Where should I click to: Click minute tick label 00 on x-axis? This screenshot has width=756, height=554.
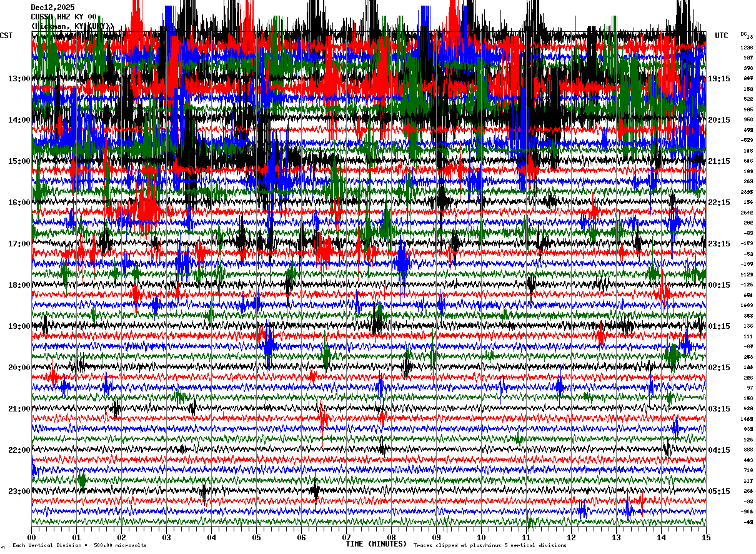click(x=31, y=538)
